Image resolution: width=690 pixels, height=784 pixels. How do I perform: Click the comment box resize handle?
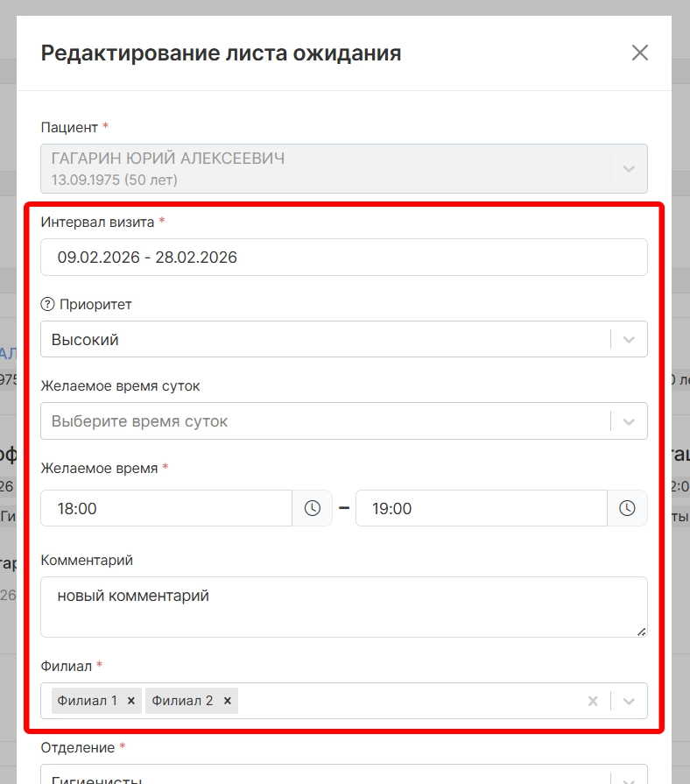(642, 631)
